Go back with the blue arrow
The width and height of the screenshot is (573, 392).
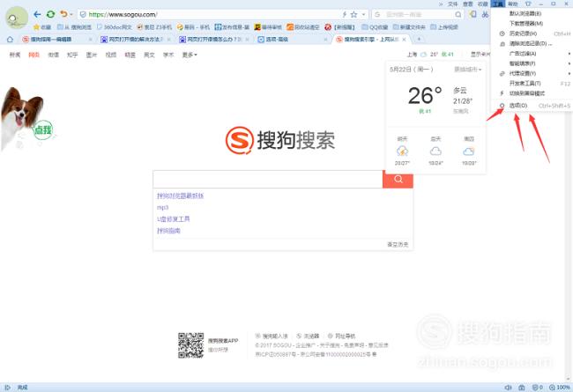[37, 14]
